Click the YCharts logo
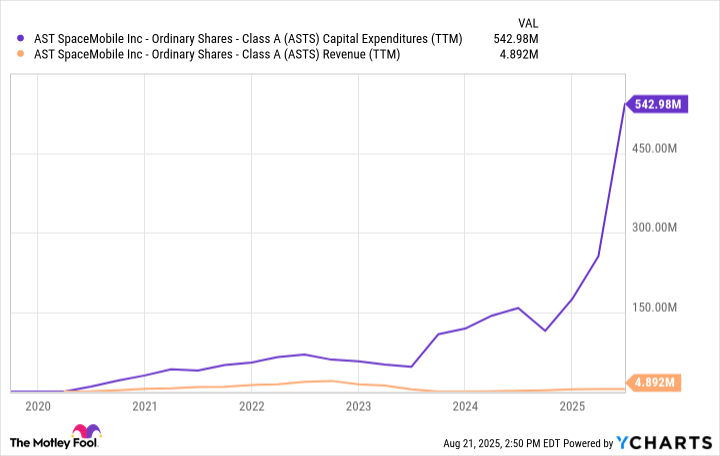Screen dimensions: 720x456 [x=664, y=443]
